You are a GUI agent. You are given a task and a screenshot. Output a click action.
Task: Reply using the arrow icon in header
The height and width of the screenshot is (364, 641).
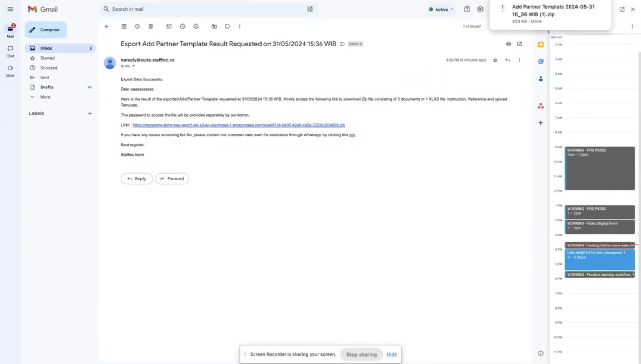tap(507, 60)
